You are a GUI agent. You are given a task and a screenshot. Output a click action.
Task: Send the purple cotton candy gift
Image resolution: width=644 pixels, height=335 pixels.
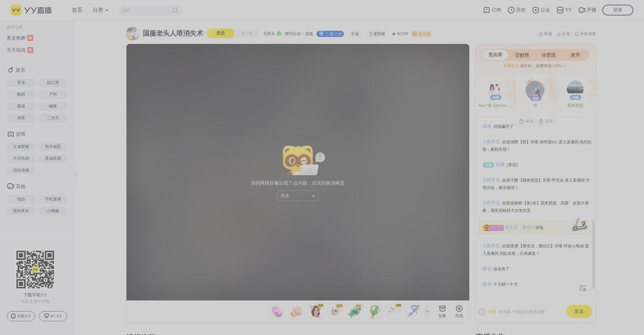pyautogui.click(x=277, y=312)
